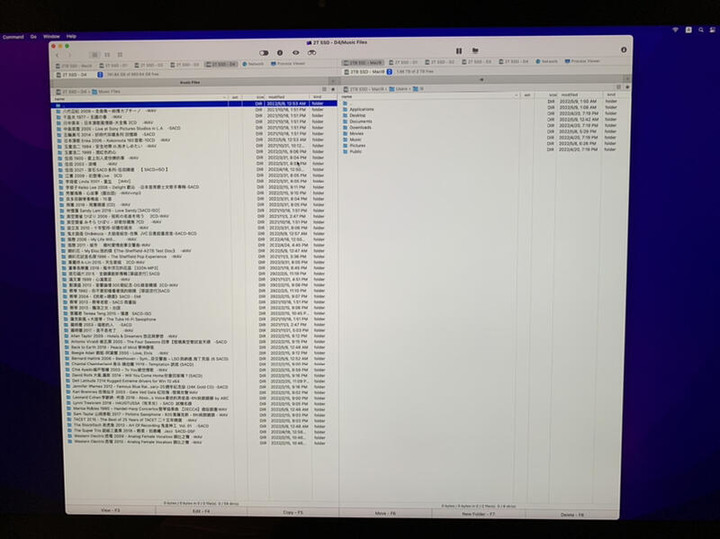Click the Move - F6 button
720x539 pixels.
[385, 513]
